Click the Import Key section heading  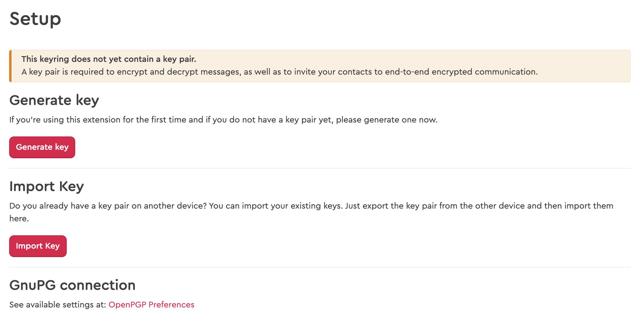[x=46, y=186]
